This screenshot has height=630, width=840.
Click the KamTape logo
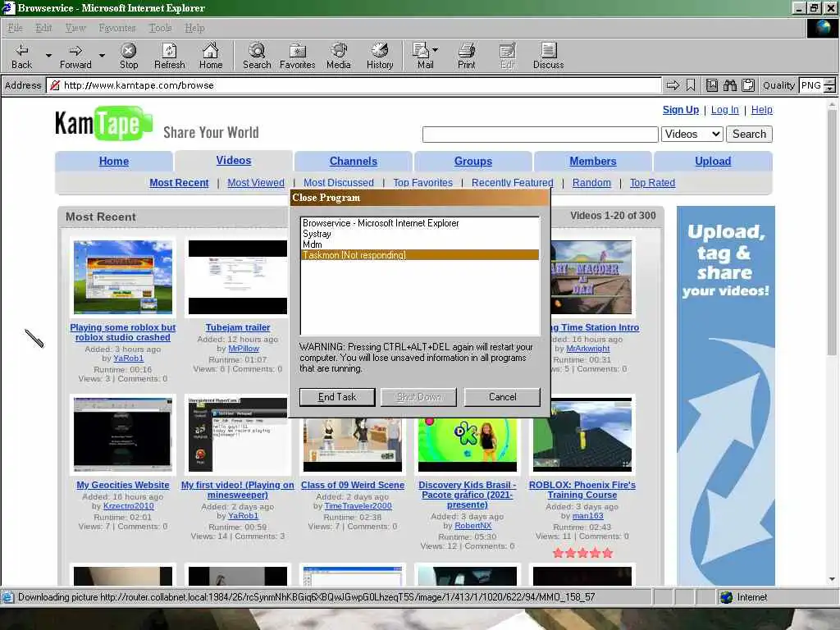pyautogui.click(x=103, y=124)
